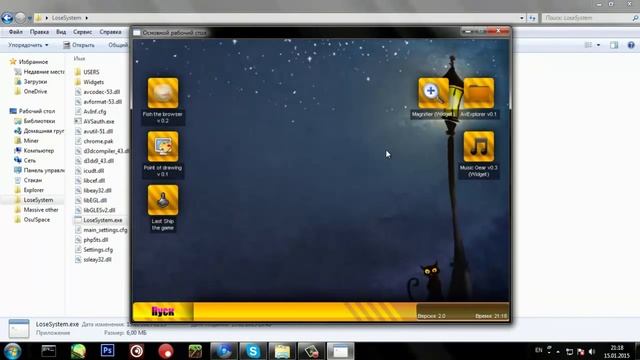Click the Открыть toolbar button

[x=79, y=45]
